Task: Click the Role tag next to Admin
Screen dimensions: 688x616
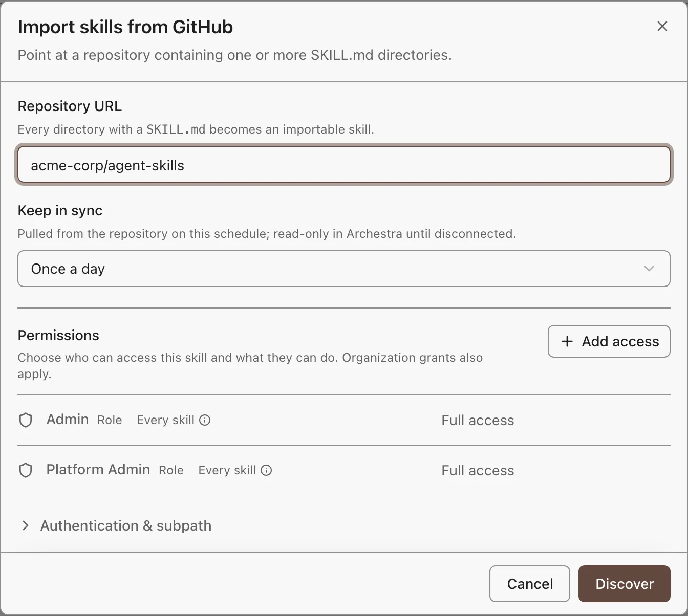Action: (x=110, y=420)
